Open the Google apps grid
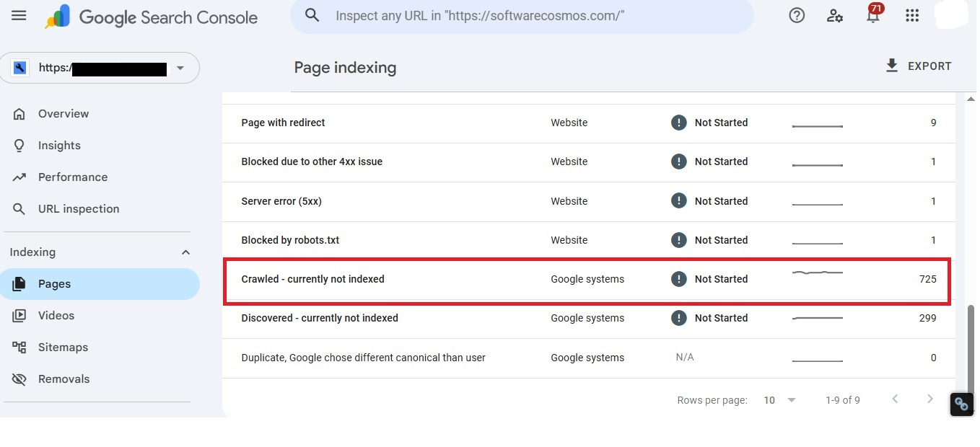This screenshot has width=980, height=447. [x=911, y=15]
